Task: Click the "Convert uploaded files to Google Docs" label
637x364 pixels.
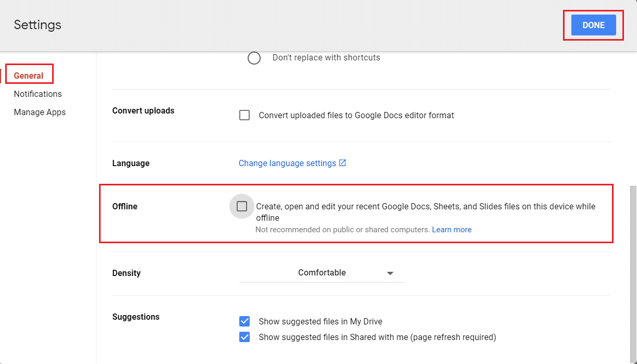Action: point(356,115)
